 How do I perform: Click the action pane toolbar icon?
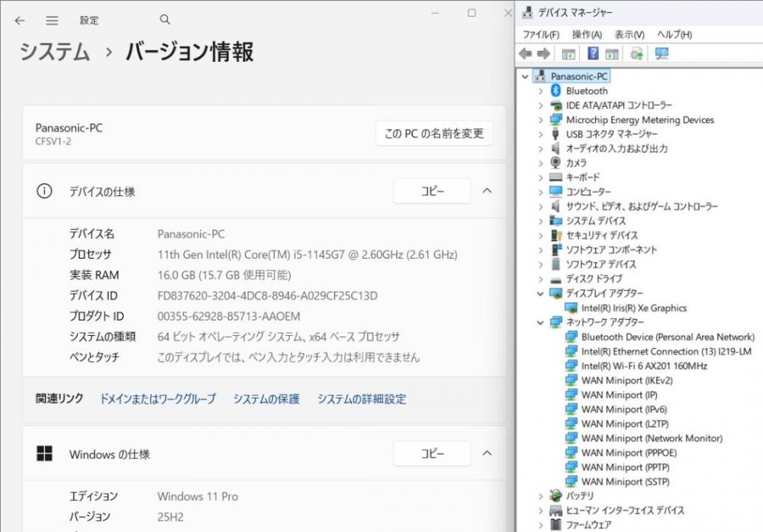tap(612, 53)
